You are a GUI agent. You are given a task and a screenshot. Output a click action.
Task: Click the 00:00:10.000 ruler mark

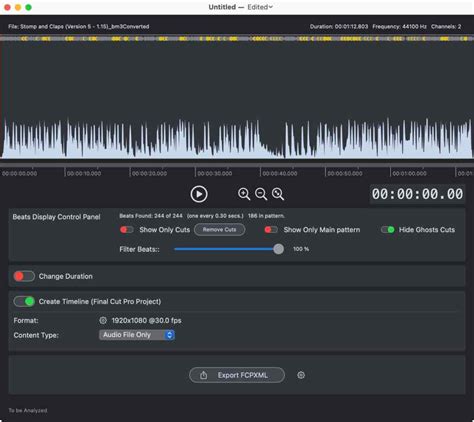point(84,173)
